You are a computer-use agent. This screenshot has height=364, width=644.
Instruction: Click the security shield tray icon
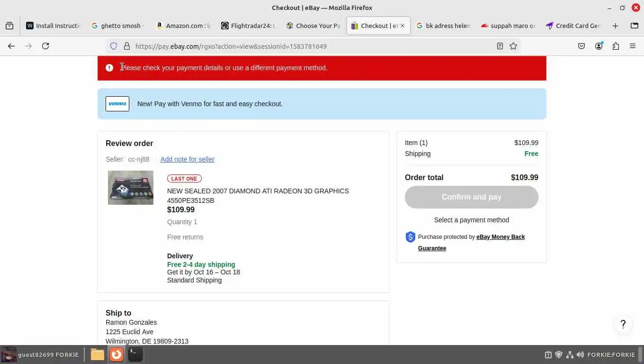tap(559, 355)
